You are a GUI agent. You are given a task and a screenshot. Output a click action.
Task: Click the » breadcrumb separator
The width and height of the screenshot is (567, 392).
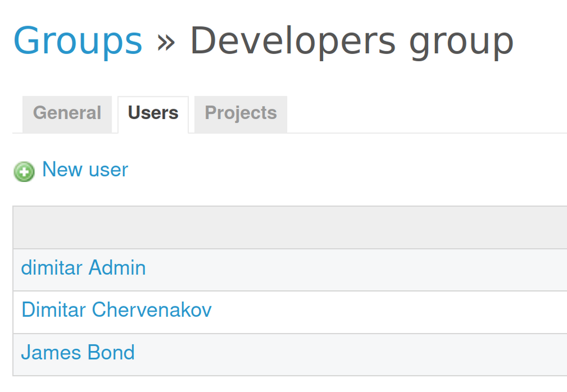tap(166, 42)
